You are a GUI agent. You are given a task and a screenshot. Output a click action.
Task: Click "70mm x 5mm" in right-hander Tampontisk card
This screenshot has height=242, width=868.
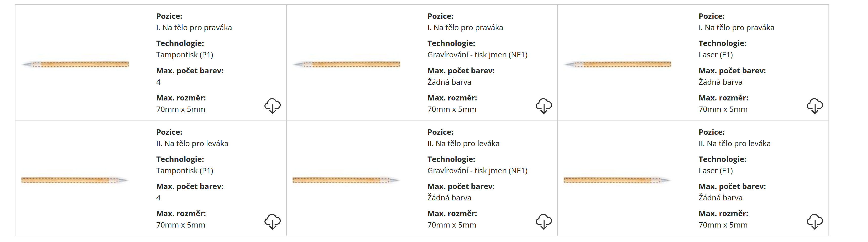point(181,109)
